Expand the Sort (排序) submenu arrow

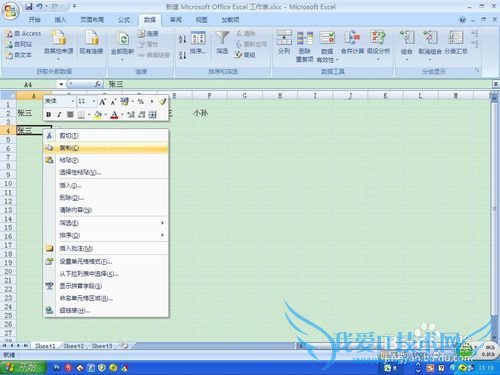(x=162, y=235)
